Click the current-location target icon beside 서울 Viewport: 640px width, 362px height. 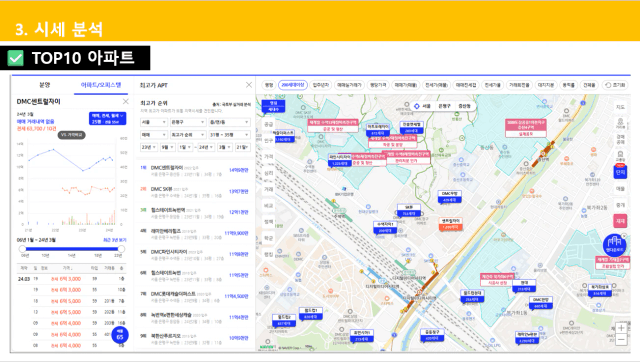coord(416,106)
